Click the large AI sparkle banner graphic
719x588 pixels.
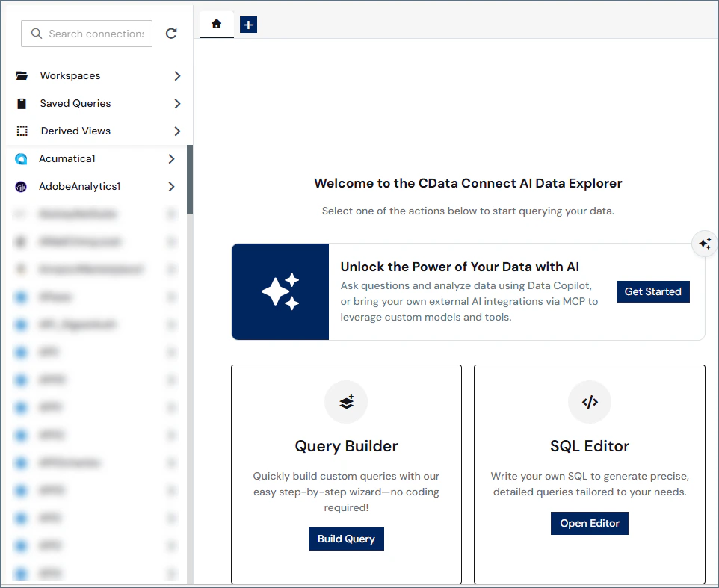(280, 291)
